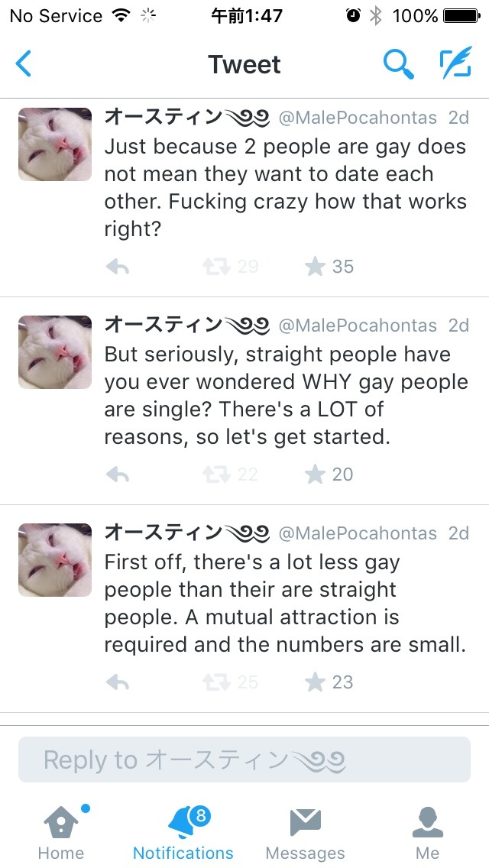The width and height of the screenshot is (489, 868).
Task: Favorite the tweet with 23 stars
Action: [315, 682]
